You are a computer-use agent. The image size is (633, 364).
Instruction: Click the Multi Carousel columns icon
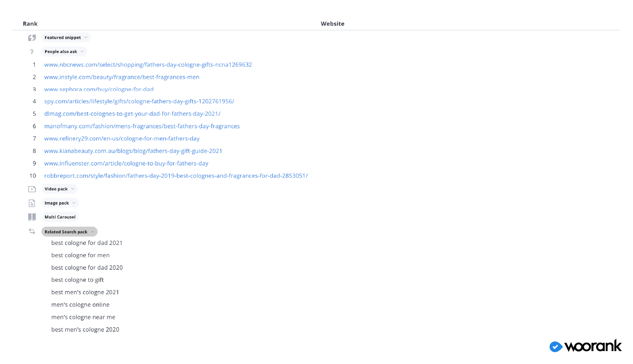tap(32, 217)
